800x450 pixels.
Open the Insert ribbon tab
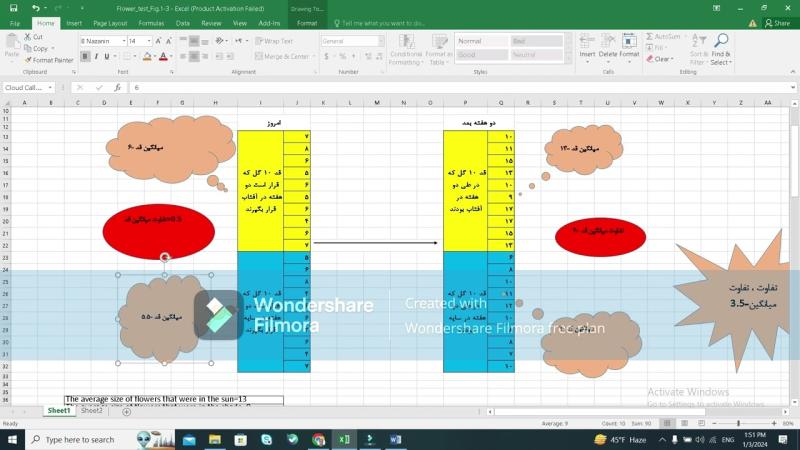pyautogui.click(x=74, y=23)
